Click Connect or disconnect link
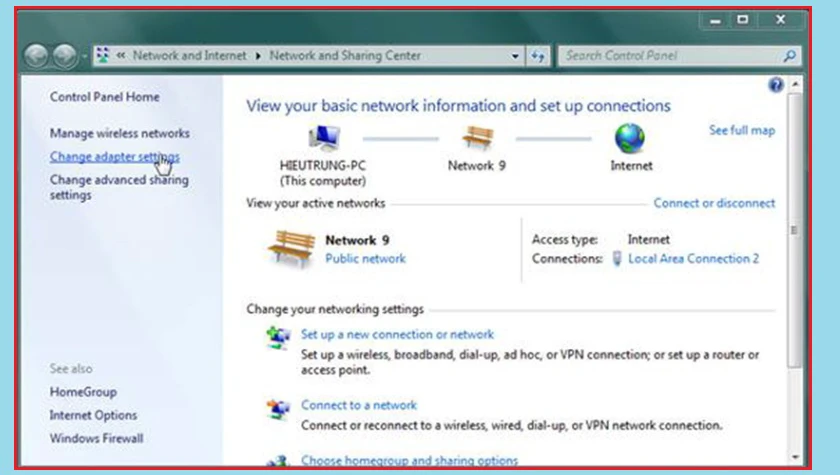This screenshot has width=840, height=475. pos(714,203)
